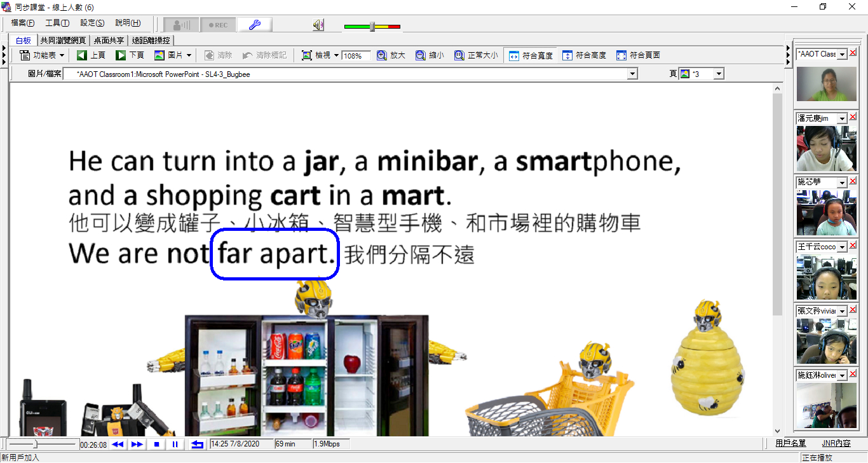Open the 施鈺淋oliver user dropdown
Screen dimensions: 868x463
[x=843, y=376]
